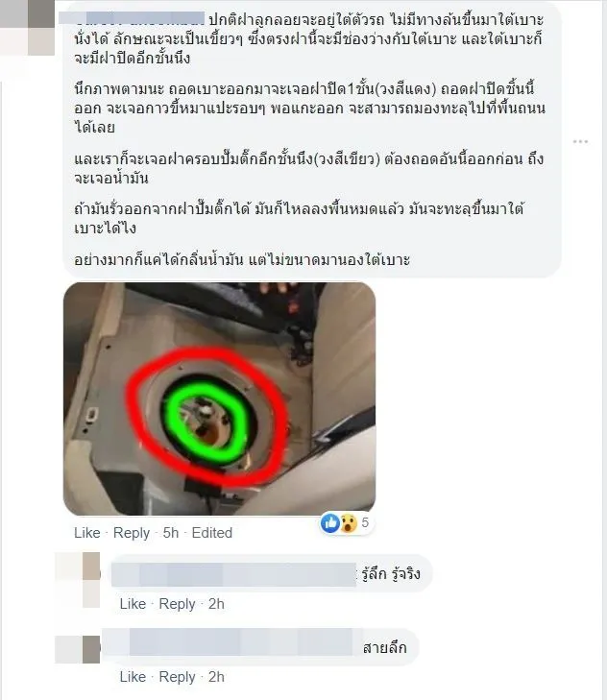Screen dimensions: 607x700
Task: Open the 5h timestamp of the main comment
Action: point(171,533)
